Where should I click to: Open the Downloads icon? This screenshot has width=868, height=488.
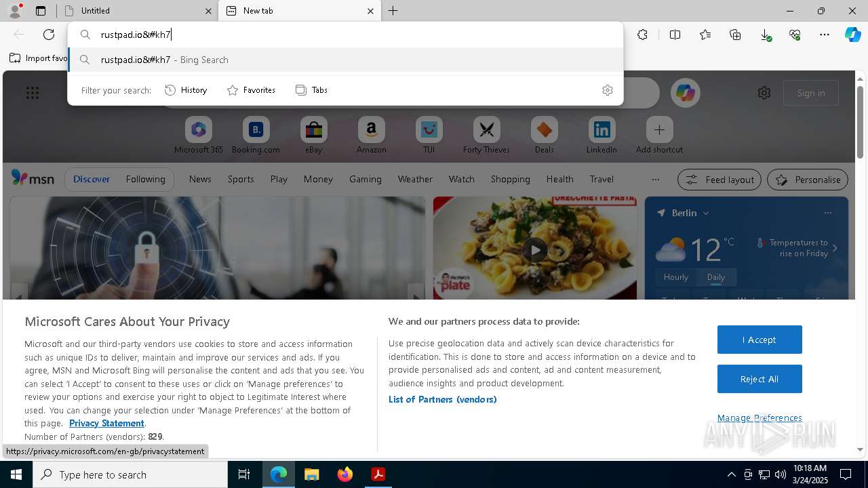click(765, 35)
